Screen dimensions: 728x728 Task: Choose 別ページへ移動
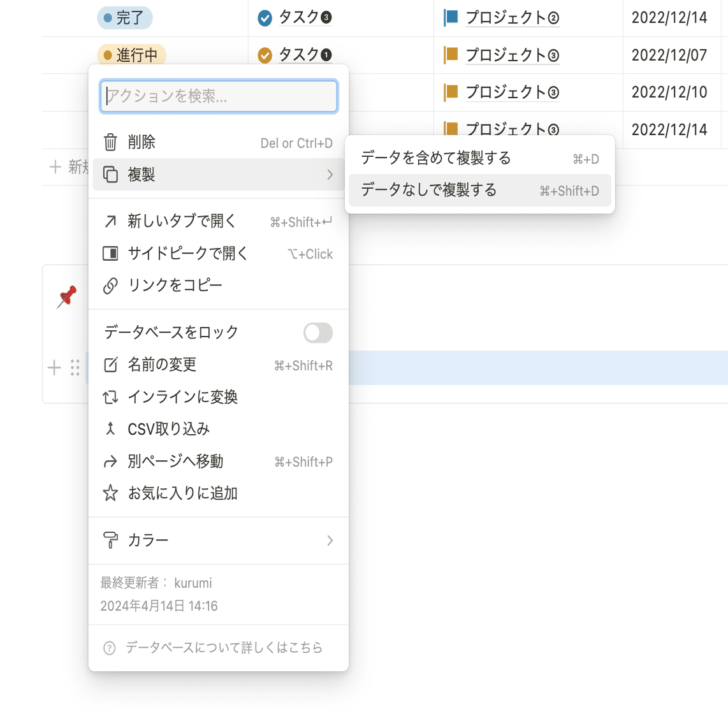pyautogui.click(x=218, y=462)
